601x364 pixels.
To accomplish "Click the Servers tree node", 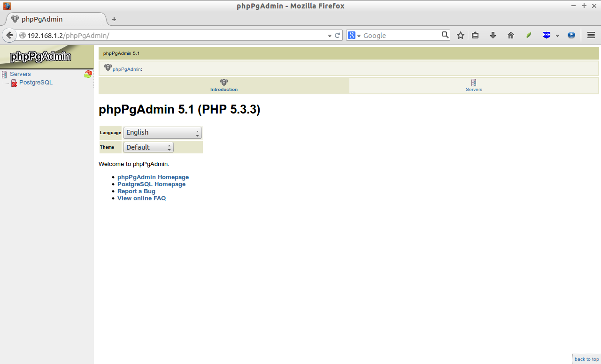I will 20,74.
